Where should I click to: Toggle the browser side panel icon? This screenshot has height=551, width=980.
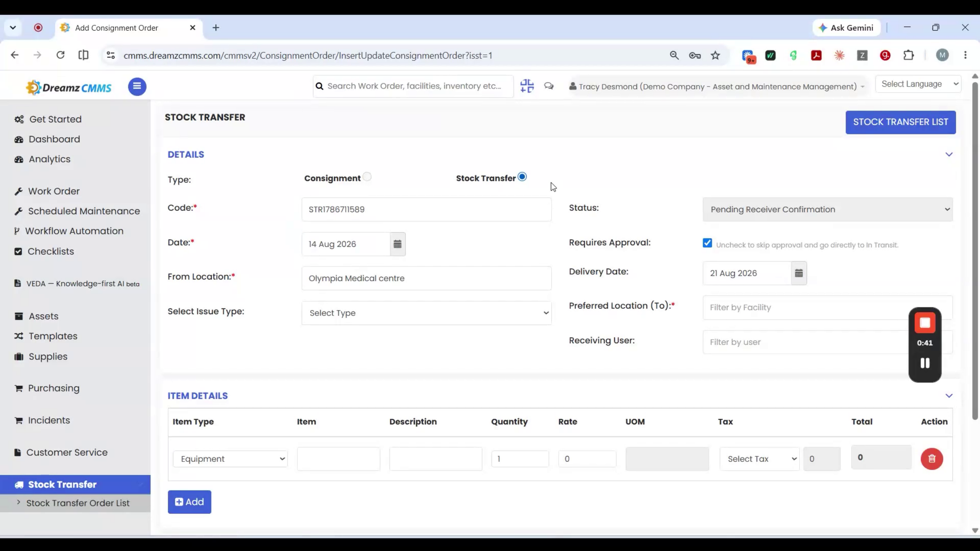pos(83,55)
